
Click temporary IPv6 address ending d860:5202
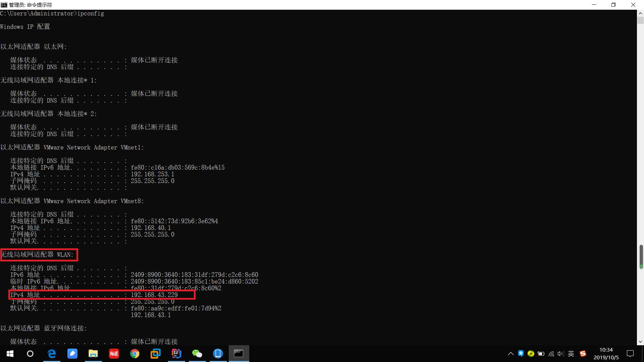(195, 282)
